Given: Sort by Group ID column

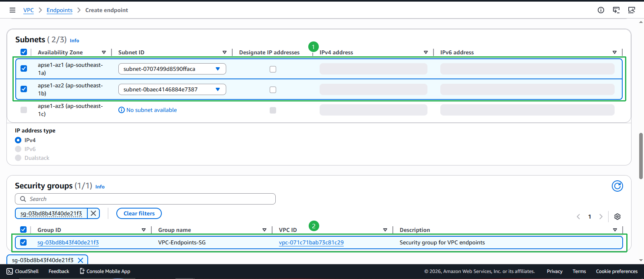Looking at the screenshot, I should pyautogui.click(x=144, y=230).
